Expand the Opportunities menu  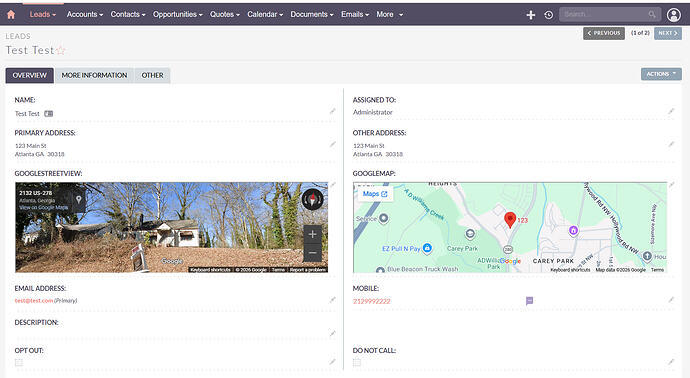tap(178, 15)
